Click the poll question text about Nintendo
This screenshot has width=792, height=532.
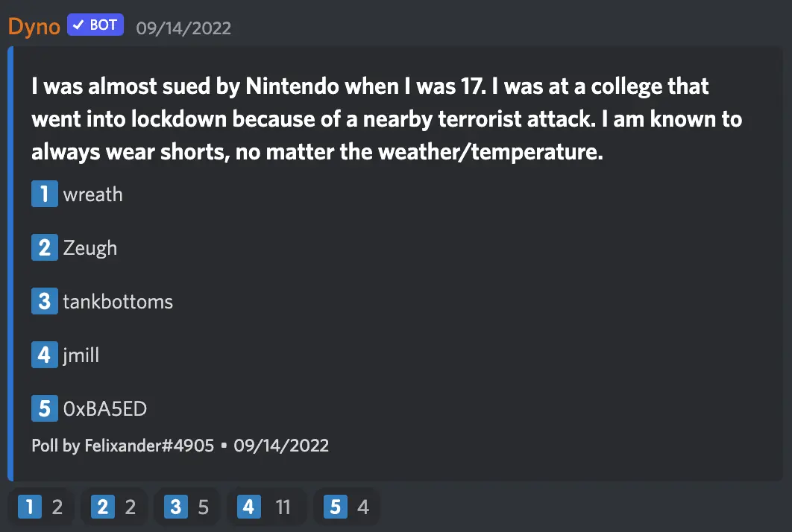tap(386, 119)
